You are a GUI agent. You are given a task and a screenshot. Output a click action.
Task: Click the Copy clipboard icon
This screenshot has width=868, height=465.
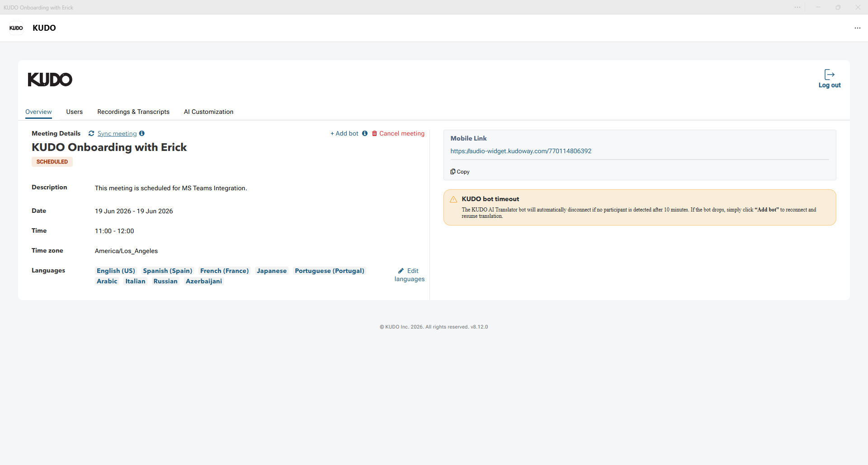[453, 172]
